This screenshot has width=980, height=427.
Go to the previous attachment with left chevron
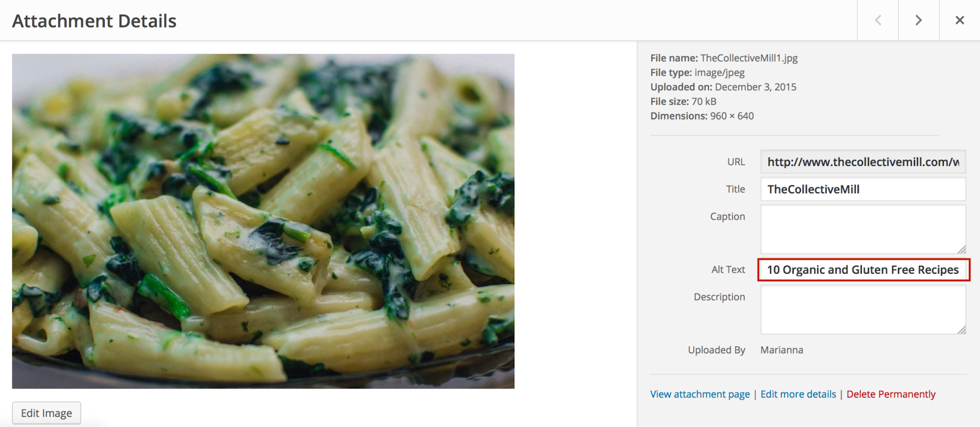(878, 20)
